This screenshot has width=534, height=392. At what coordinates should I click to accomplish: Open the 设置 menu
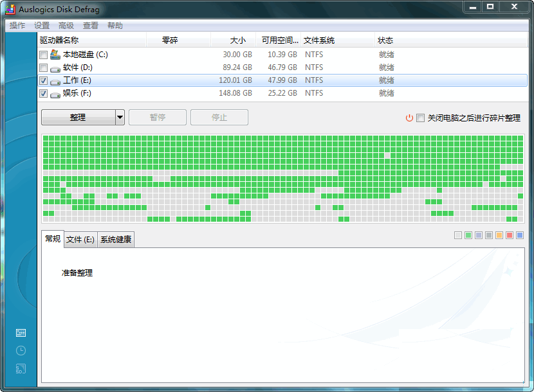pos(42,26)
